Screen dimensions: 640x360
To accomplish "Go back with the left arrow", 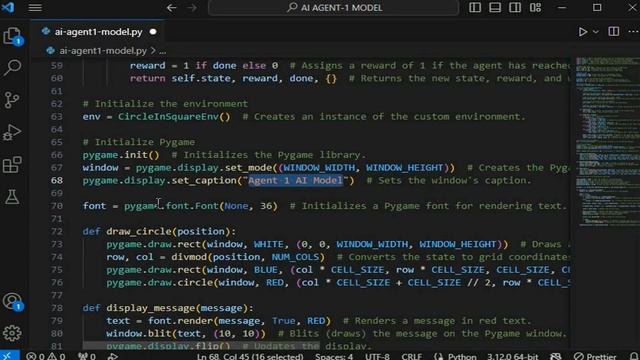I will click(x=171, y=8).
